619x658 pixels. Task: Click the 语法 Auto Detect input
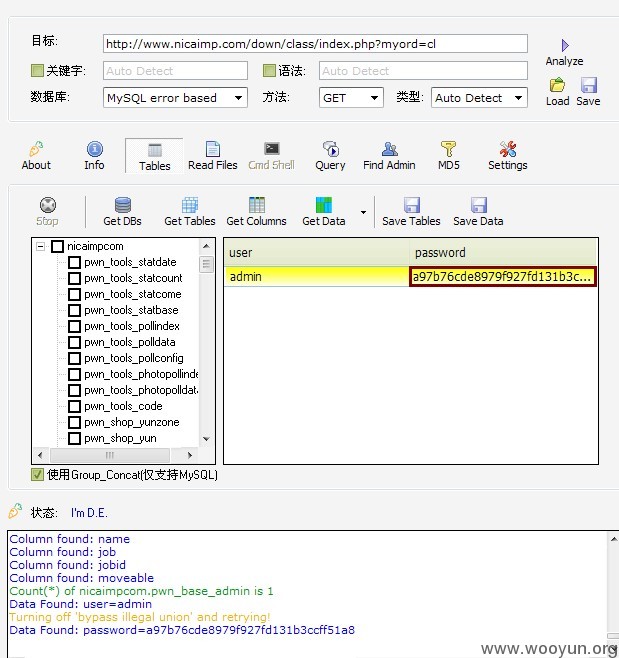point(423,70)
